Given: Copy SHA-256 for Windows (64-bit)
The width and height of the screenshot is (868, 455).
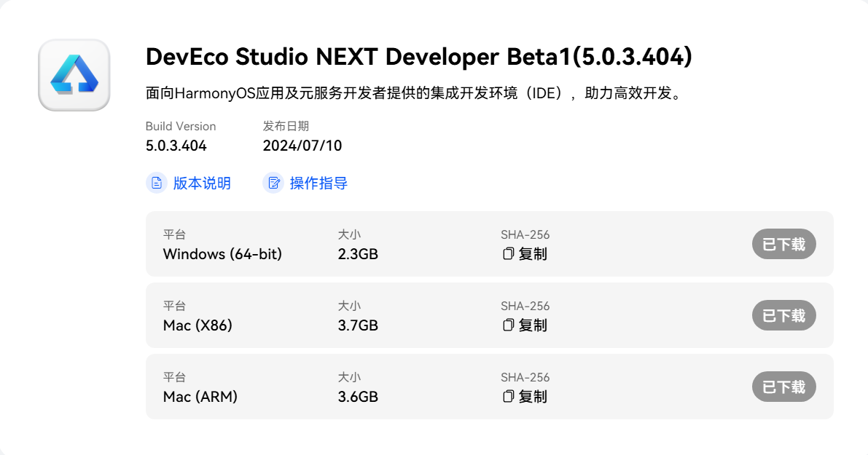Looking at the screenshot, I should point(525,254).
